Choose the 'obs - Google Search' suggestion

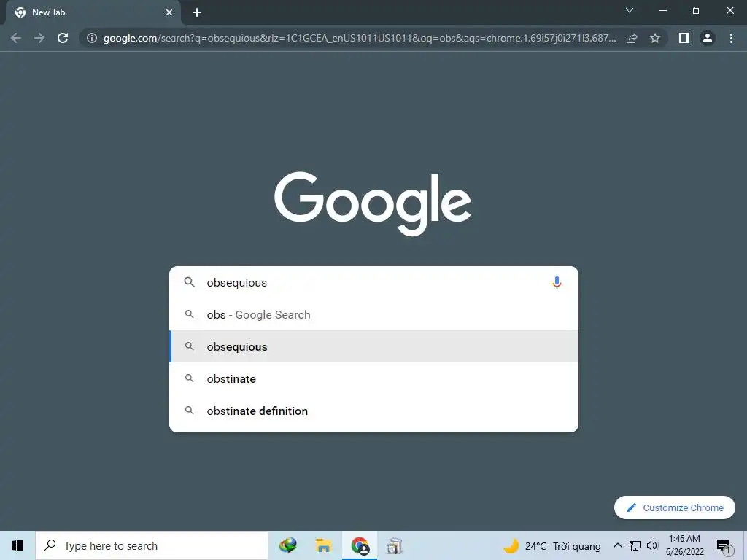[x=374, y=315]
